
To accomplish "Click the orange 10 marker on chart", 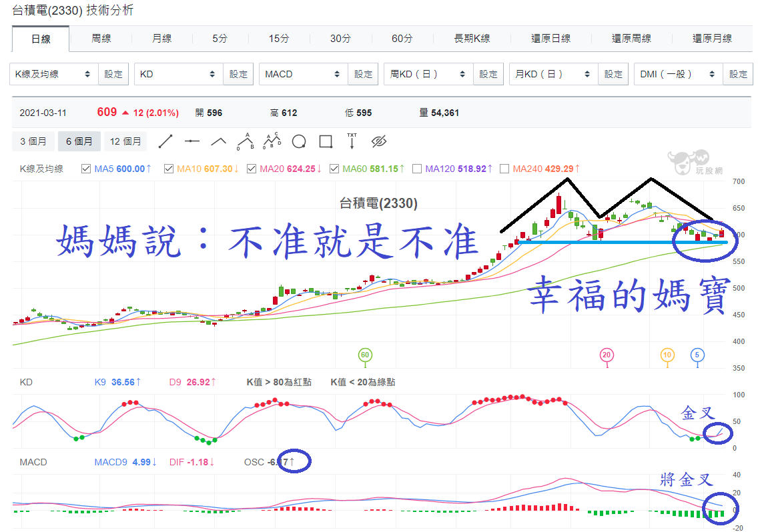I will coord(667,355).
